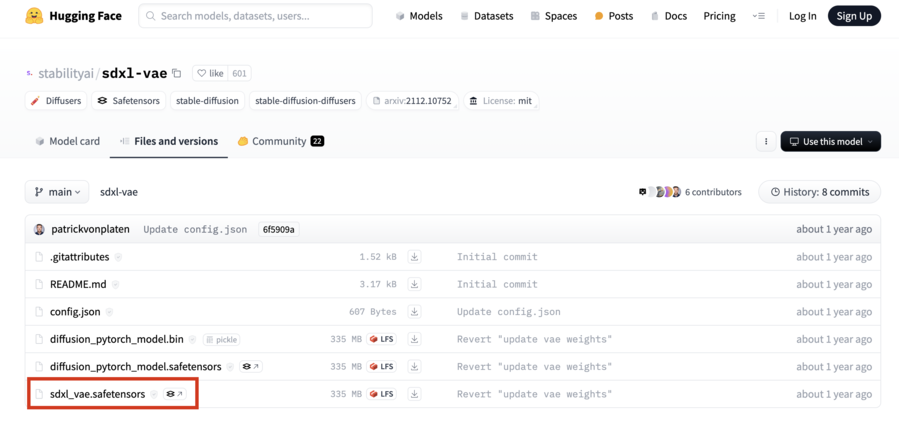Open the README.md file

(79, 285)
